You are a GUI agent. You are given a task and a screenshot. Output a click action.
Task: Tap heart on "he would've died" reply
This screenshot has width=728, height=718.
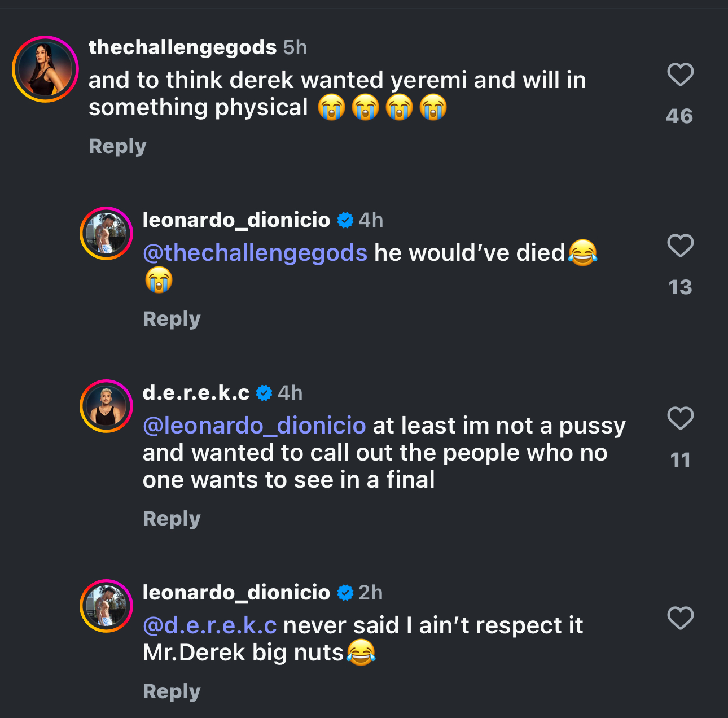(x=680, y=246)
